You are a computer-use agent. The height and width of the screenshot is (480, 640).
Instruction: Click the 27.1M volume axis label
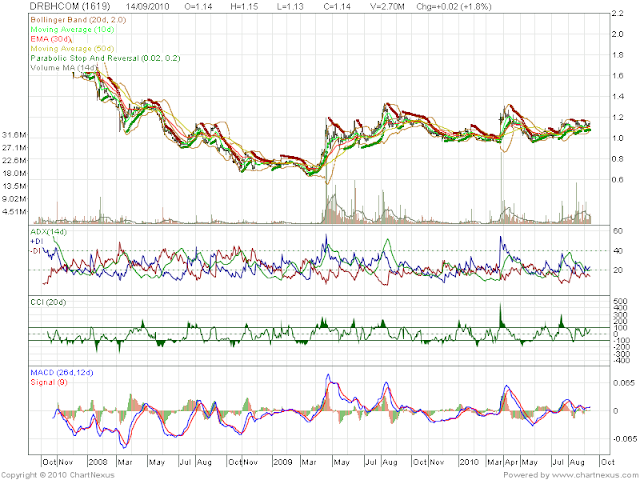[x=15, y=148]
